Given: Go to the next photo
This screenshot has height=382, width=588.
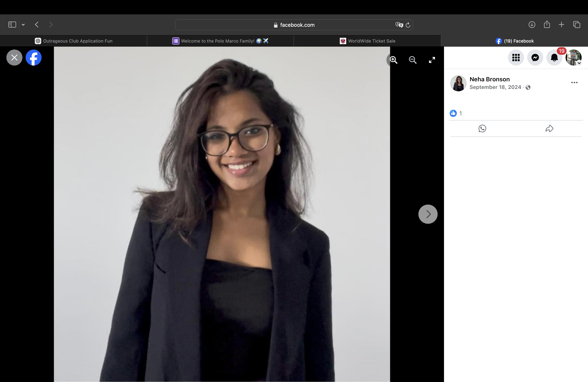Looking at the screenshot, I should click(428, 214).
